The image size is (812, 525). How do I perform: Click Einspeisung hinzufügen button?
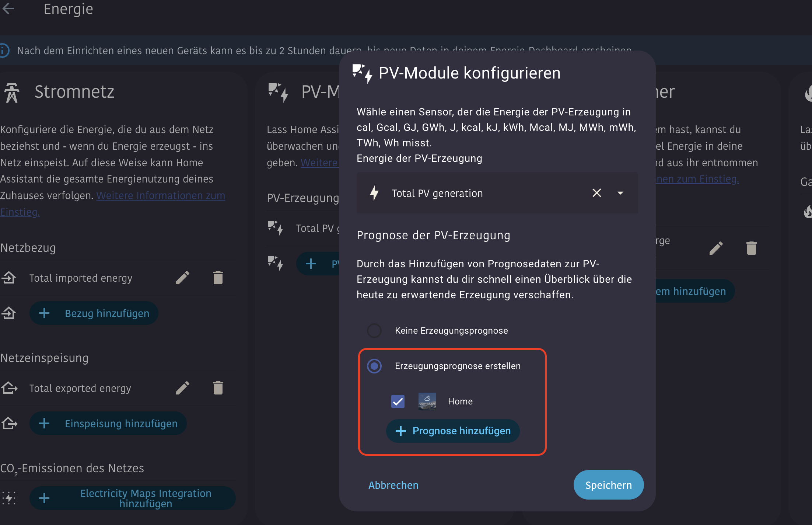(108, 424)
